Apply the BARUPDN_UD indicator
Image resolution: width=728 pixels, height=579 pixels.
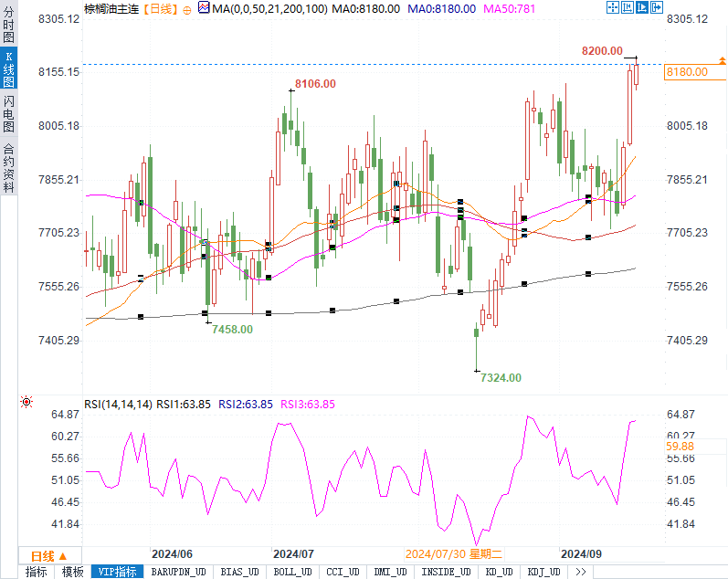(x=179, y=572)
